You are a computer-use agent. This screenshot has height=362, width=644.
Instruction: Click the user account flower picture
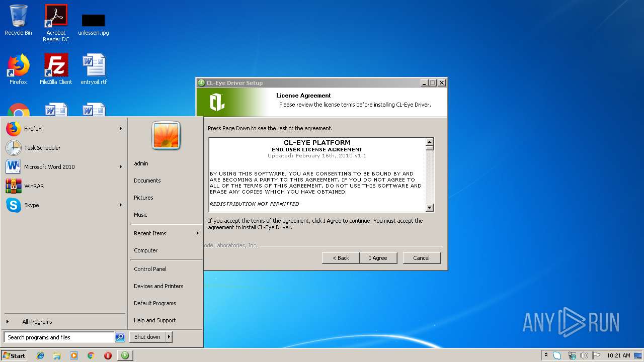166,135
